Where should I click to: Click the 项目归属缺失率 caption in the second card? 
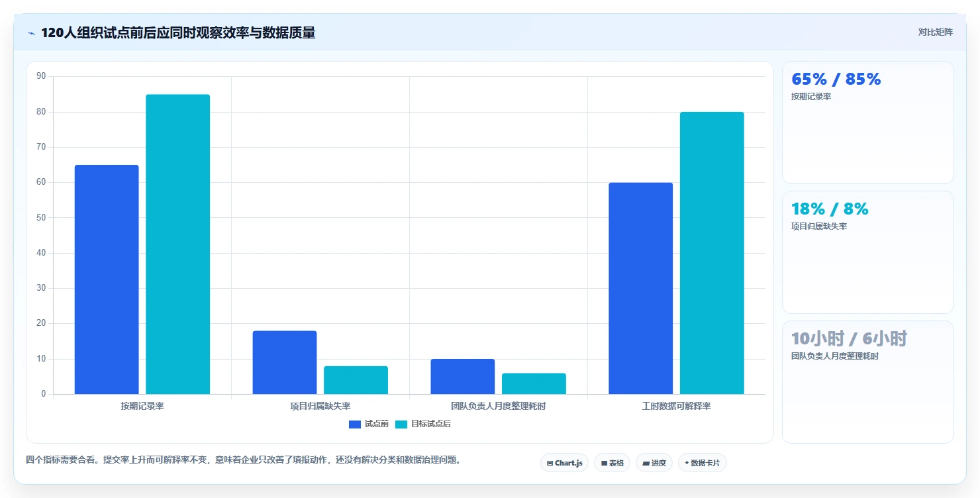tap(820, 226)
